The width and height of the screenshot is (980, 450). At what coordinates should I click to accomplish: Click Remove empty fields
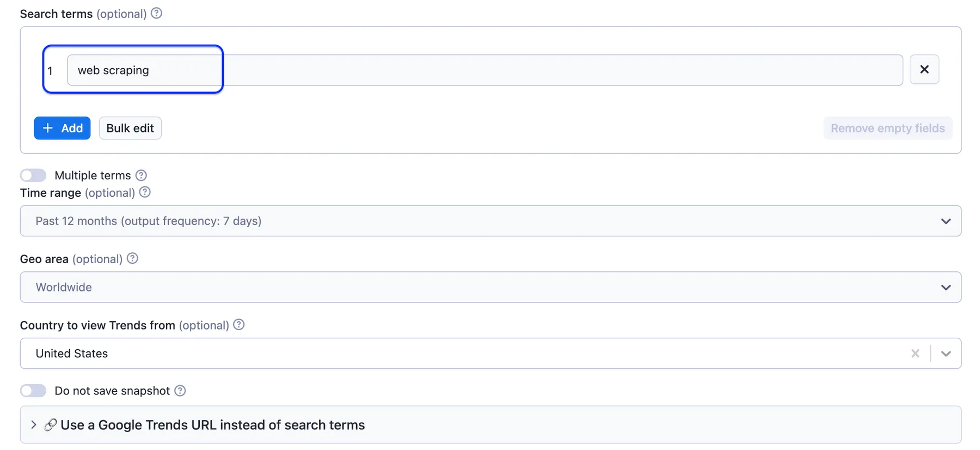pos(887,128)
